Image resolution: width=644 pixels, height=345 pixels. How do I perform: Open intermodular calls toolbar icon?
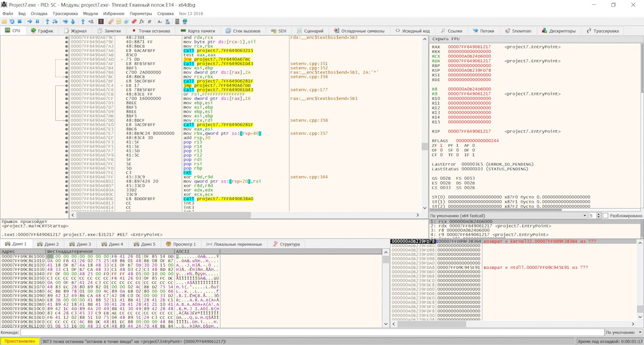click(167, 21)
